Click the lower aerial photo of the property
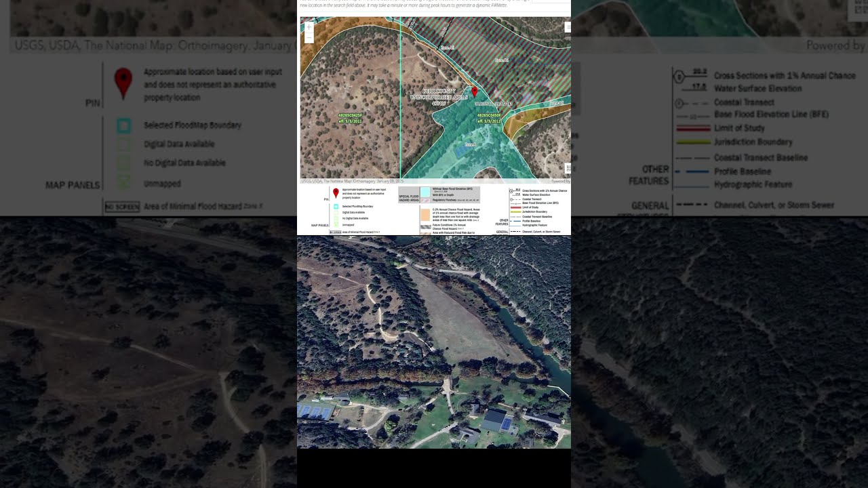 coord(434,342)
